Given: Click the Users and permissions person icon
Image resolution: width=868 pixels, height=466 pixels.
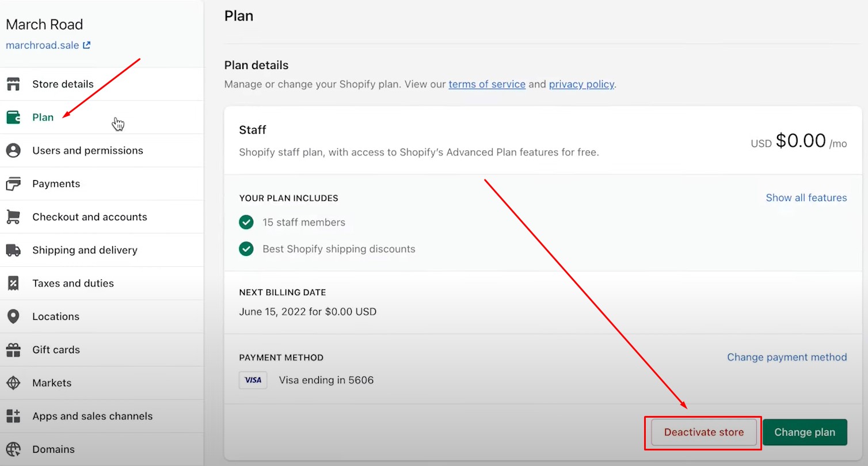Looking at the screenshot, I should pyautogui.click(x=13, y=151).
